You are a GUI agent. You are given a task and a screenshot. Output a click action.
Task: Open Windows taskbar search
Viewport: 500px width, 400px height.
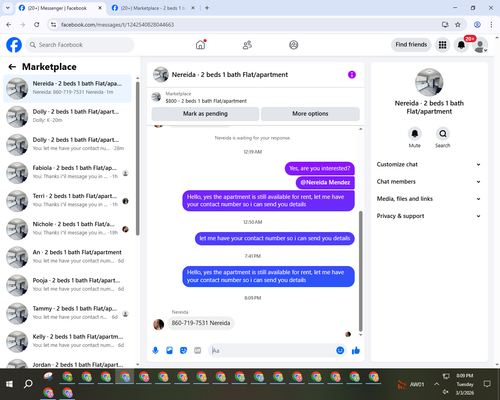click(28, 384)
